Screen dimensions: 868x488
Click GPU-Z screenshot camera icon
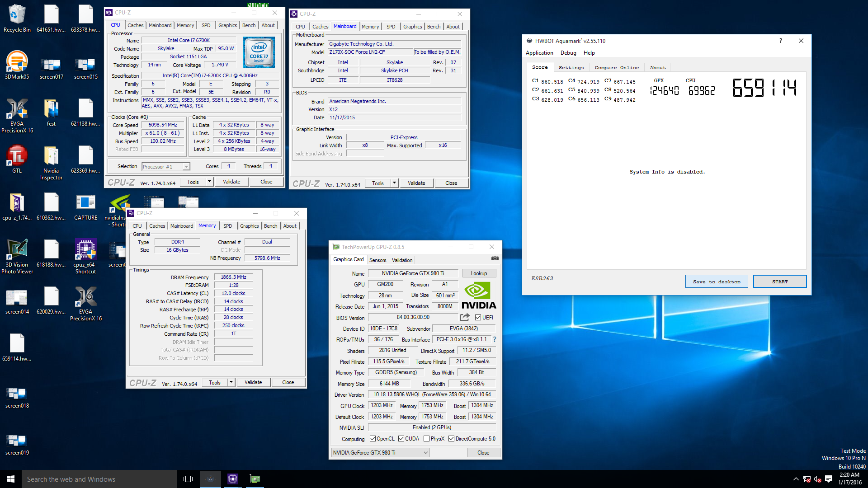click(x=495, y=258)
